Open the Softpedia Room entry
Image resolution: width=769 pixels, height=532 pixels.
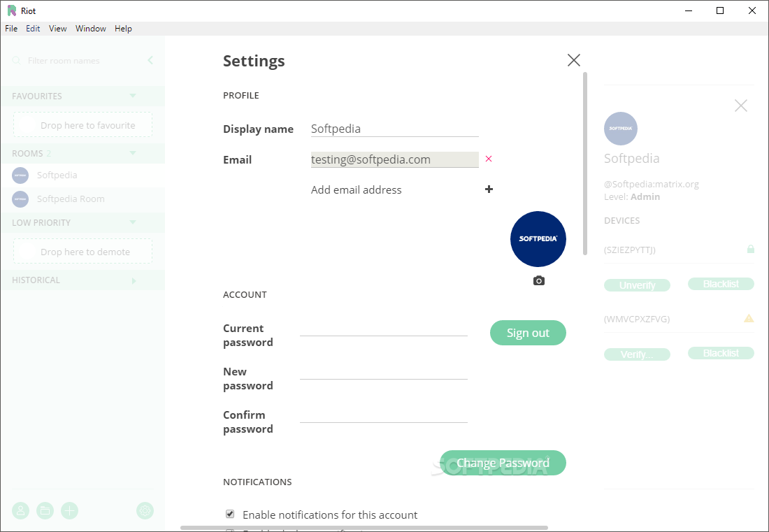[82, 199]
